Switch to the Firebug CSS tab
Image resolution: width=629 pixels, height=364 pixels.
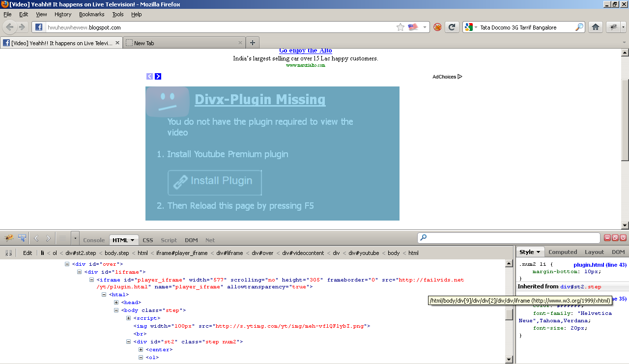(x=148, y=240)
